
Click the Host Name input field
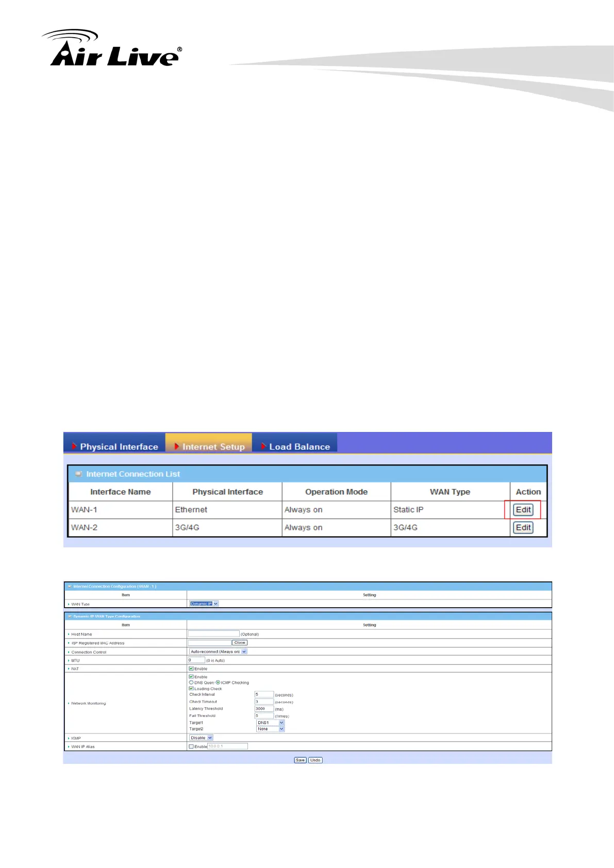tap(213, 633)
